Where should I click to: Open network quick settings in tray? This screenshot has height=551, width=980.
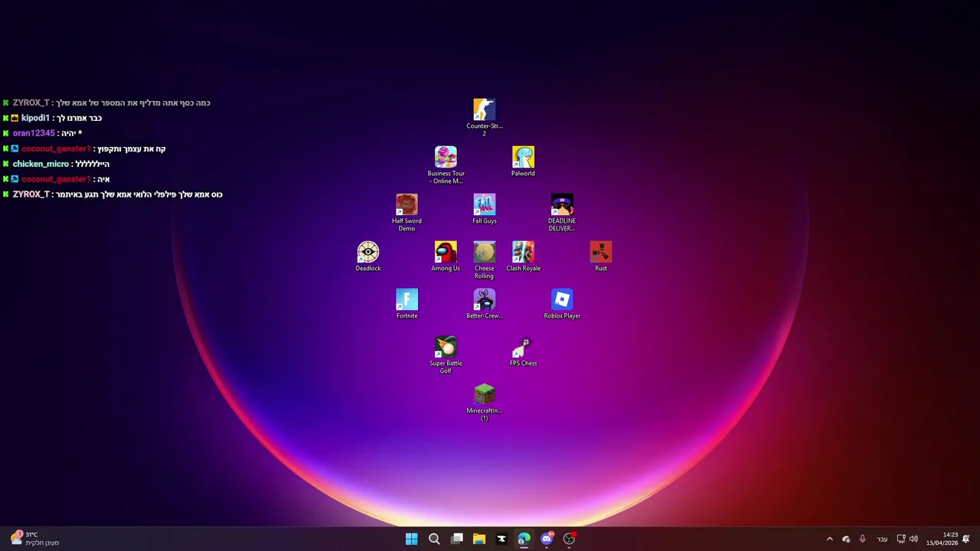click(901, 539)
